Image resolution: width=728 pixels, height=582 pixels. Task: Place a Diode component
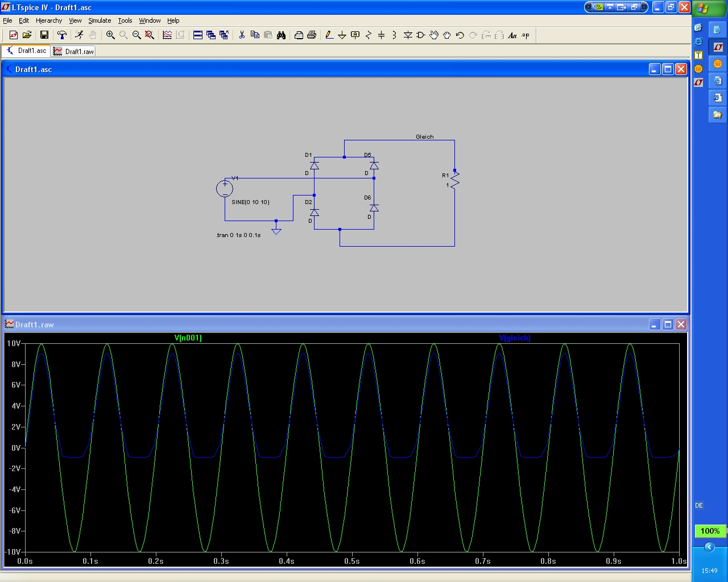pyautogui.click(x=408, y=35)
